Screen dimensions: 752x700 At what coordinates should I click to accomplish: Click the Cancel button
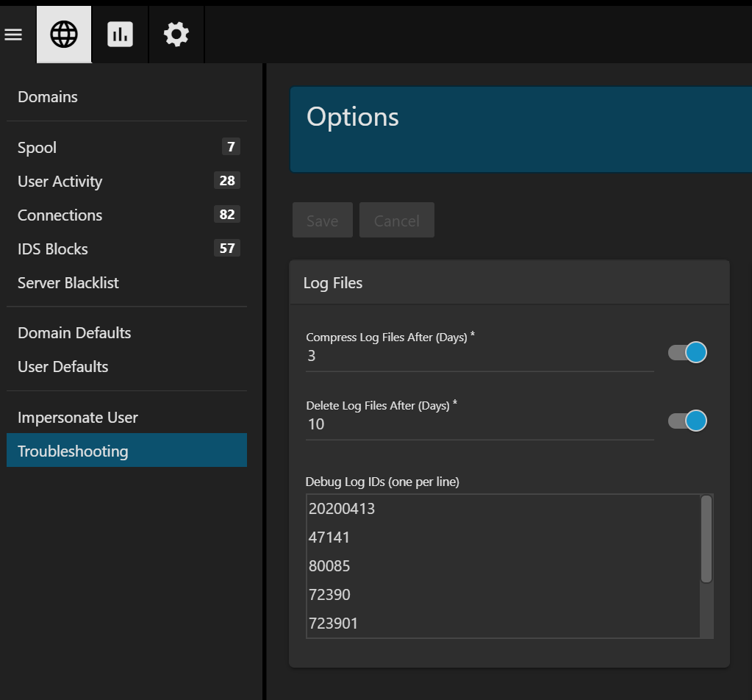(397, 221)
